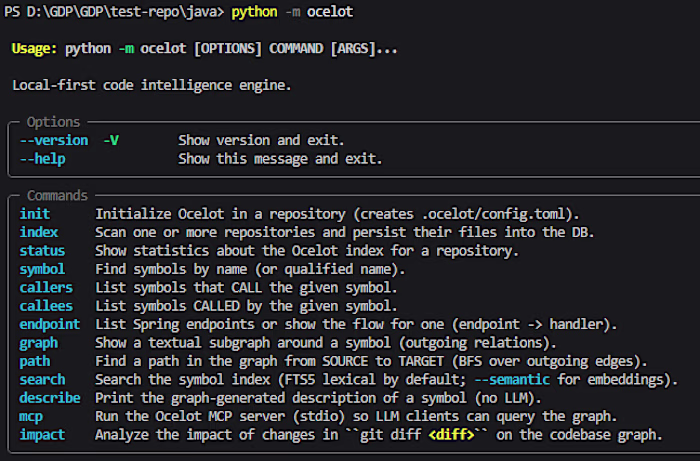The width and height of the screenshot is (700, 461).
Task: Click the 'impact' command name
Action: pos(42,435)
